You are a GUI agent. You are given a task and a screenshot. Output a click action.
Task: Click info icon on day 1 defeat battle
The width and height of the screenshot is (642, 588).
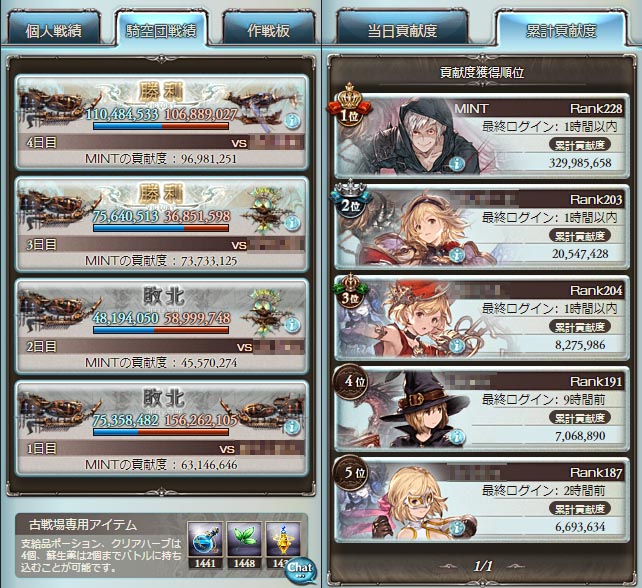[x=292, y=427]
